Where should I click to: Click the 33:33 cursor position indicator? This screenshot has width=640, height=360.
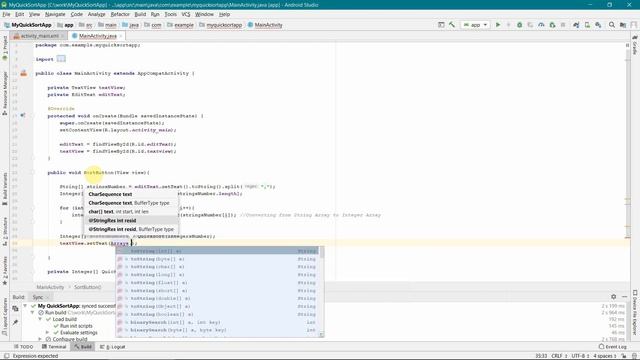tap(541, 356)
